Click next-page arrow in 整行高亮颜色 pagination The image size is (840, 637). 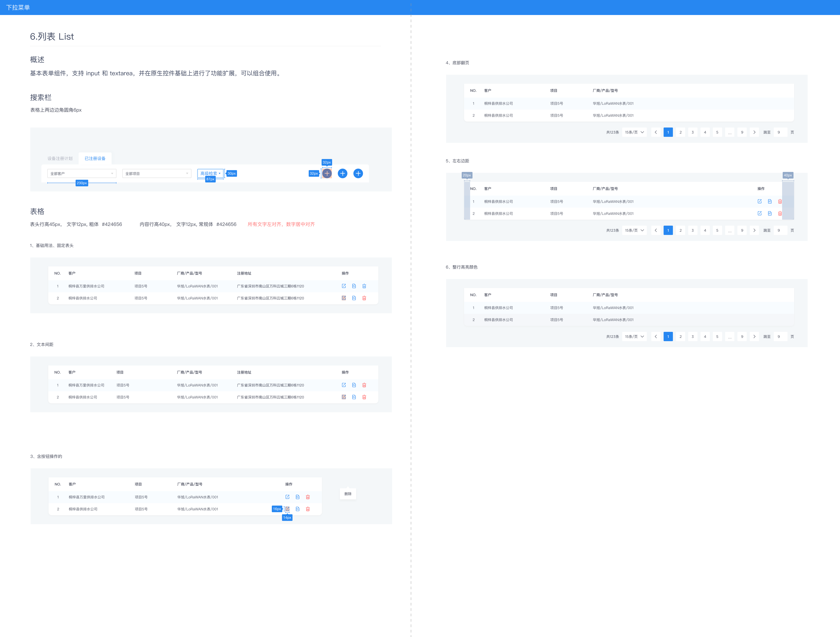pyautogui.click(x=754, y=337)
